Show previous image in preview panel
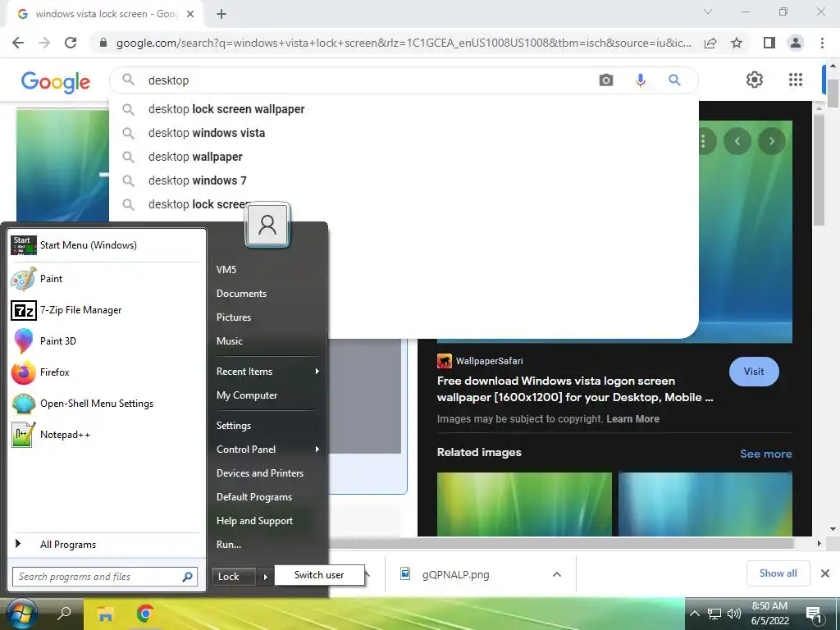Screen dimensions: 840x630 point(737,141)
